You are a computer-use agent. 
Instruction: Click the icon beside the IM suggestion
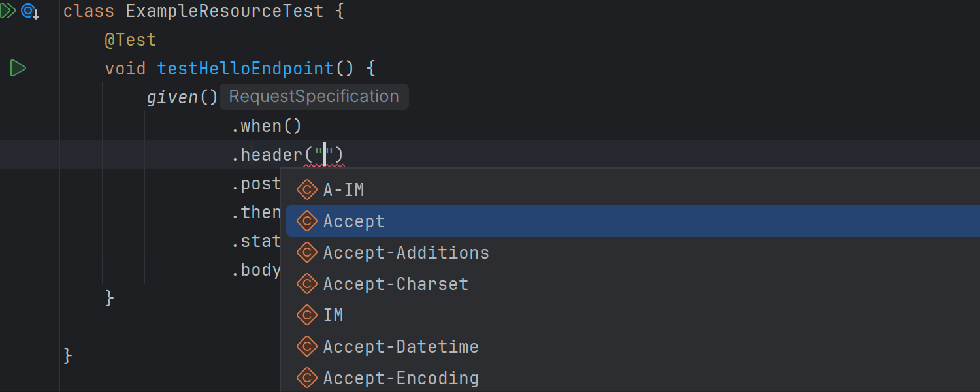tap(307, 316)
